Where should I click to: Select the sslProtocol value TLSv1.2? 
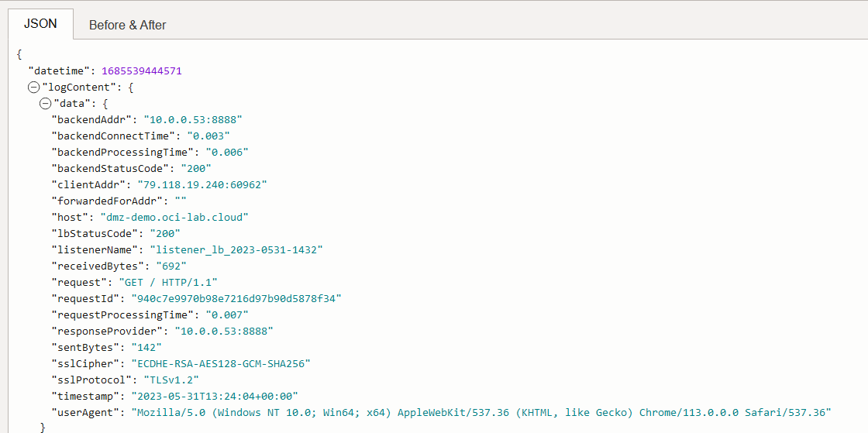170,380
